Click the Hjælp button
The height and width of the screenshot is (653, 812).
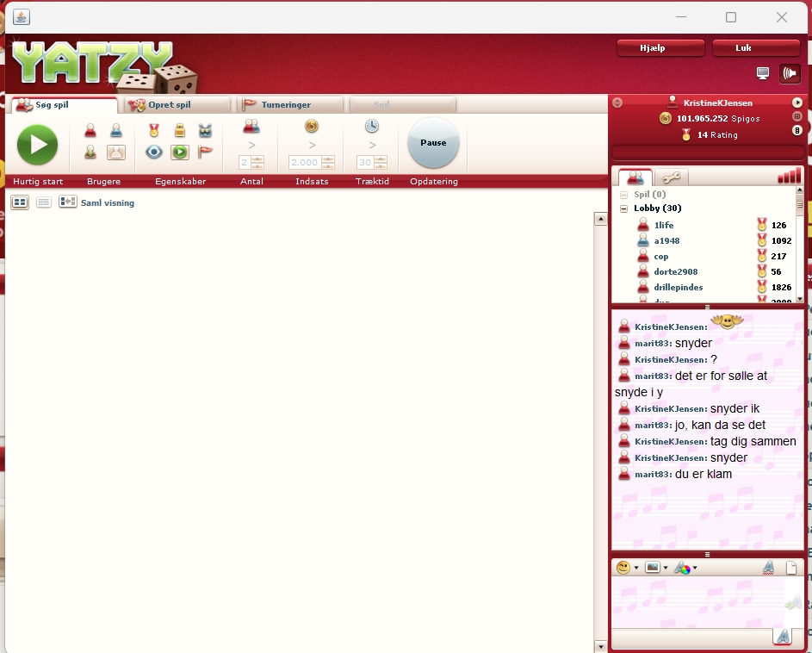pos(660,48)
